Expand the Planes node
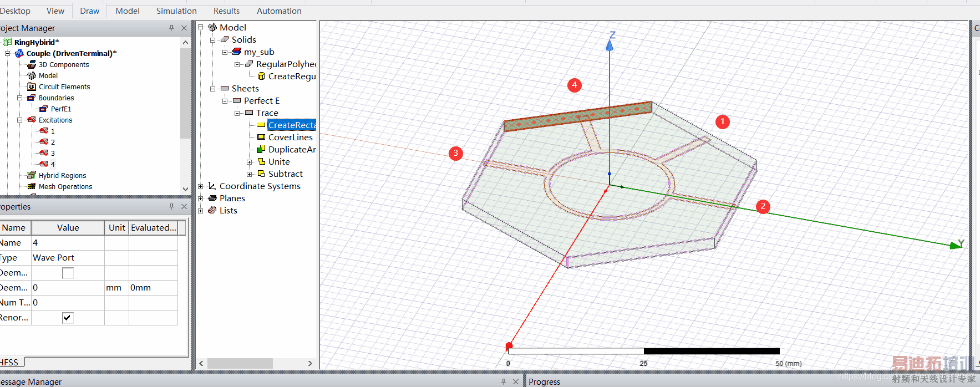 coord(201,198)
